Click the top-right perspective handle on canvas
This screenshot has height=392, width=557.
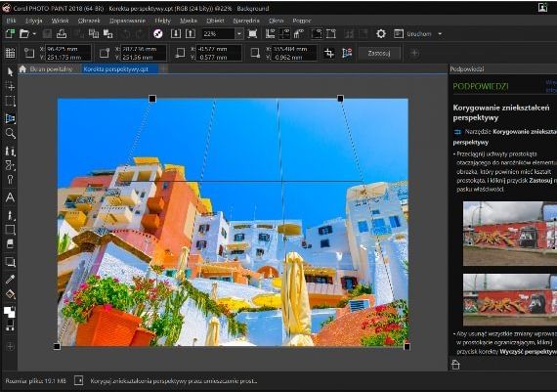(x=340, y=99)
